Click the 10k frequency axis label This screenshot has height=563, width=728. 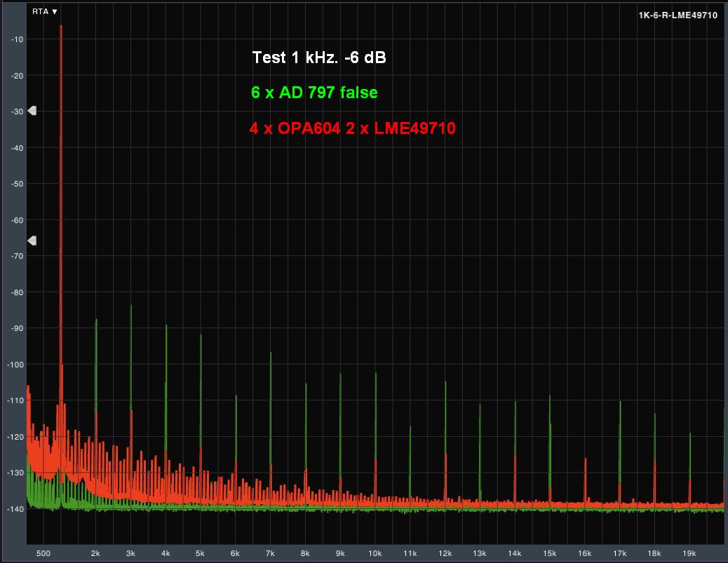tap(375, 553)
